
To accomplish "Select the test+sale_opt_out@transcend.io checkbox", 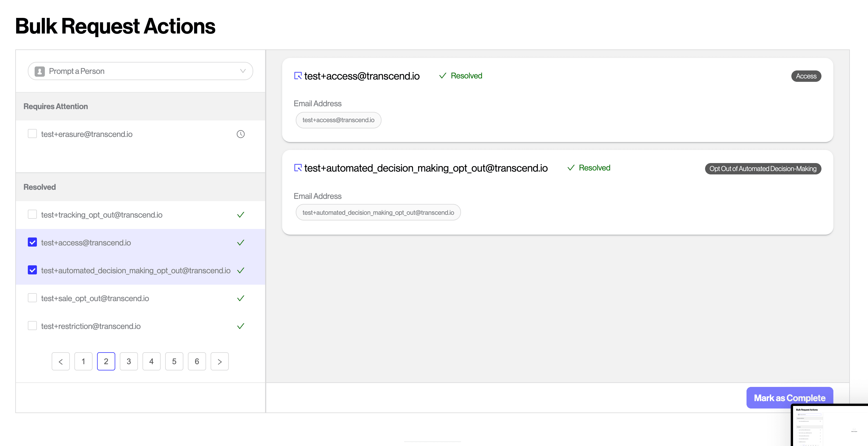I will click(x=32, y=298).
